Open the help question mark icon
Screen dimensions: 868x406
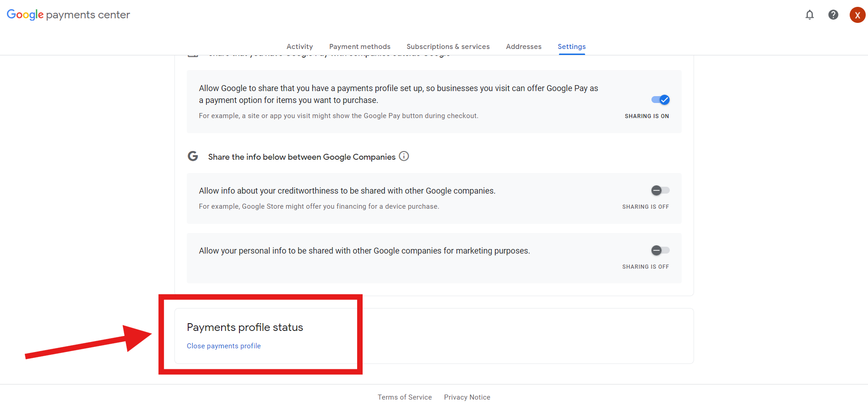click(x=833, y=15)
